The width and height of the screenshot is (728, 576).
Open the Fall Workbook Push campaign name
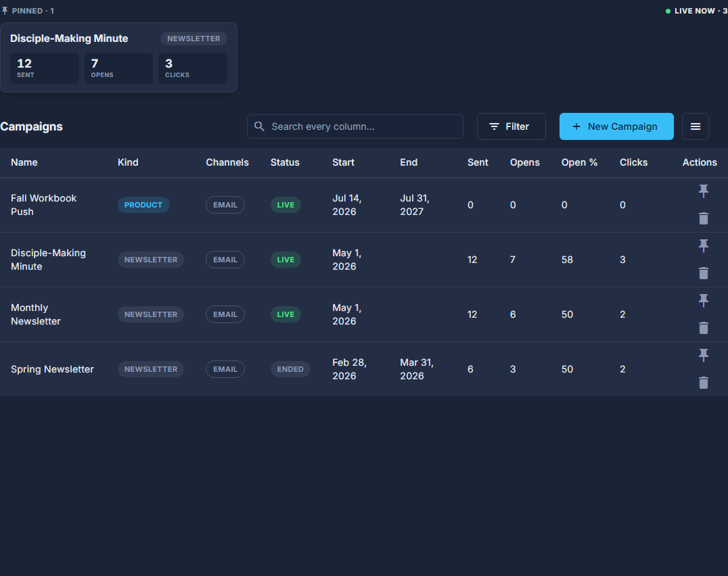tap(44, 205)
